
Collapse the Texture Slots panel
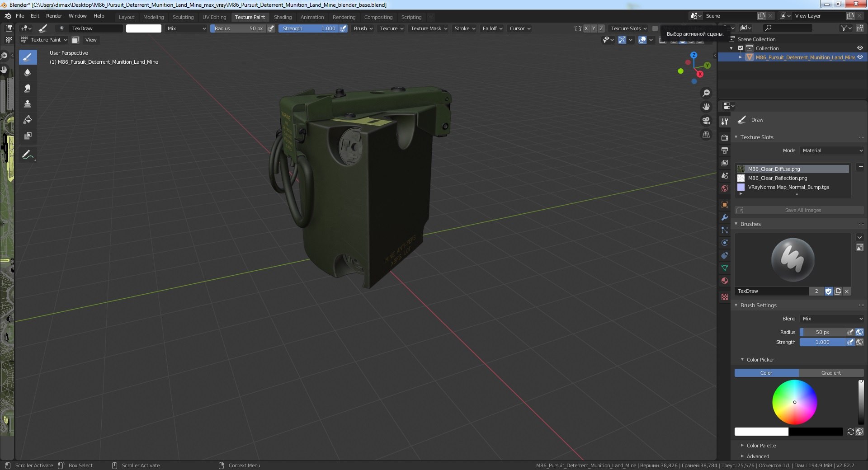(757, 137)
